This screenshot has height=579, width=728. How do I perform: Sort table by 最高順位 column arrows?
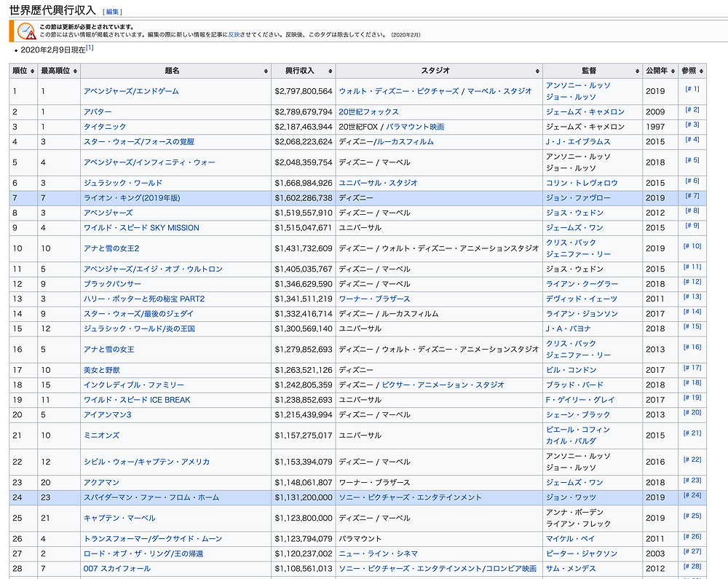pos(75,71)
